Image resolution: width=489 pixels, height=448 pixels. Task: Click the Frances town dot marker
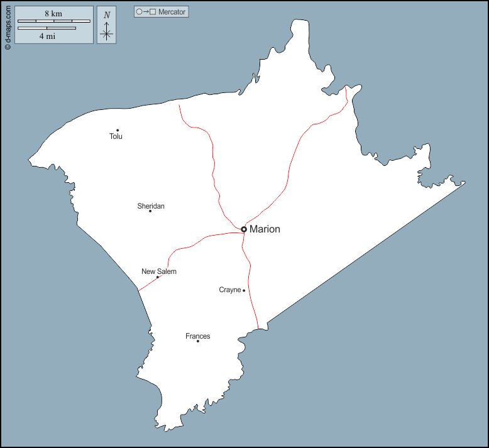[198, 341]
